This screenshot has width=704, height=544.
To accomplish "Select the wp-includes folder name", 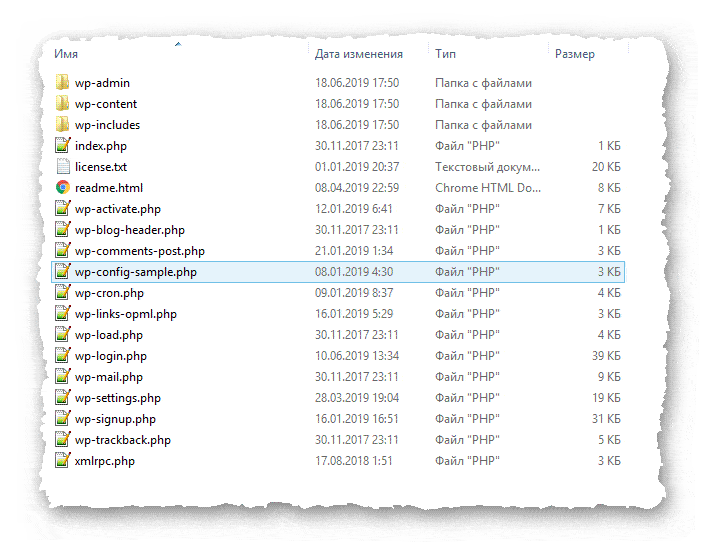I will (x=107, y=125).
